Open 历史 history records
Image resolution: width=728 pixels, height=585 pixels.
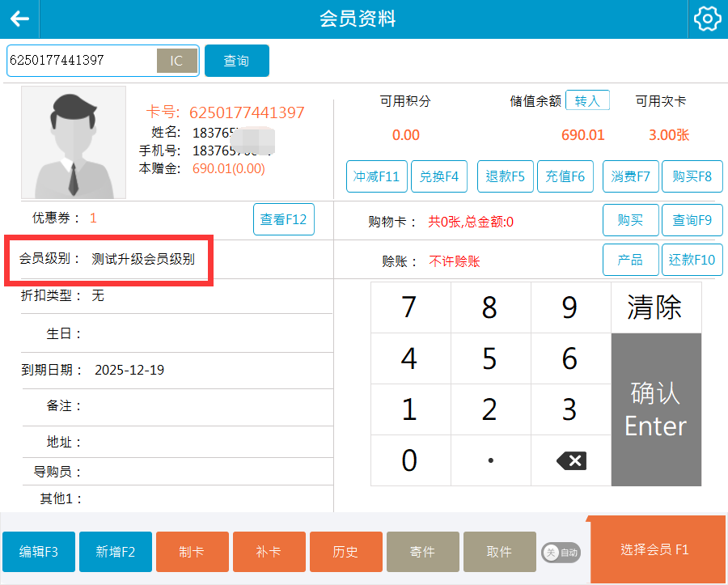(345, 552)
